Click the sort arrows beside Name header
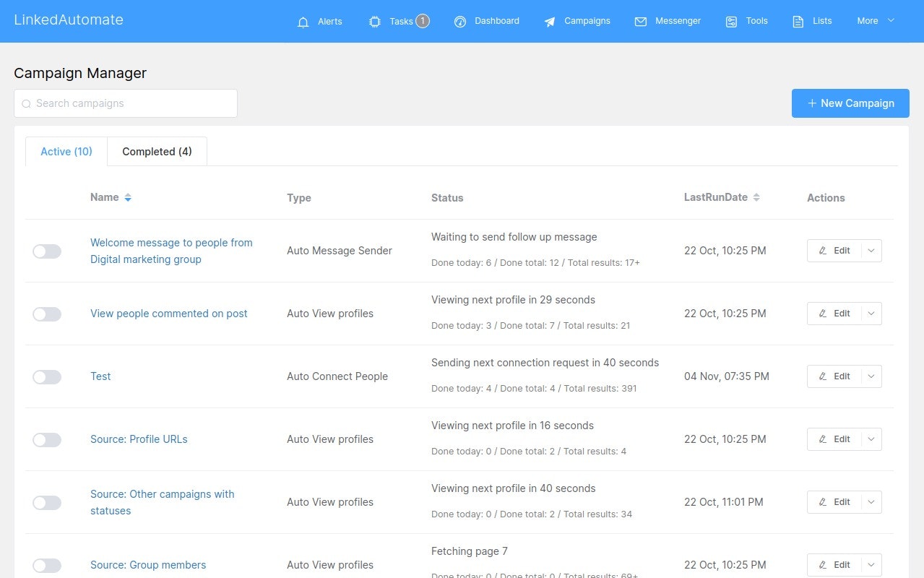Screen dimensions: 924x578 [128, 197]
